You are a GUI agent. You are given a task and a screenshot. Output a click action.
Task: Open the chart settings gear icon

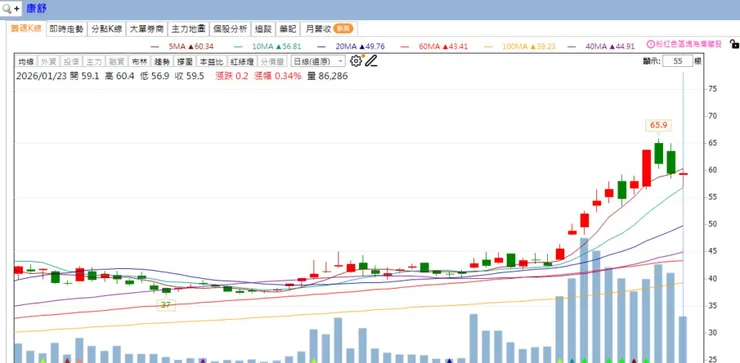click(x=355, y=61)
